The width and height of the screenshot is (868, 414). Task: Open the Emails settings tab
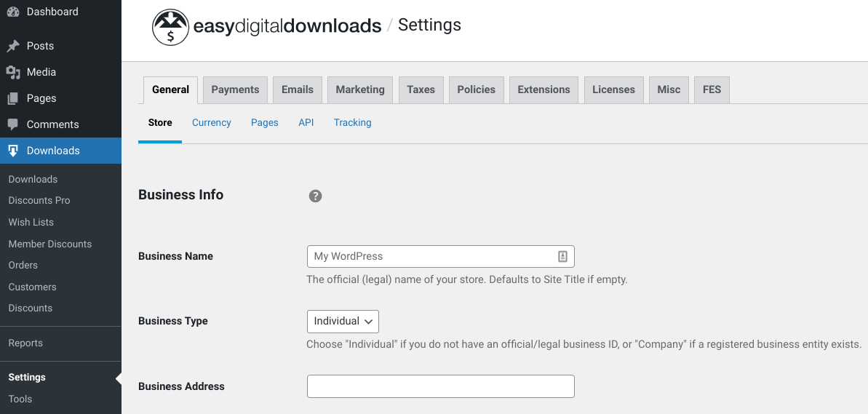[x=298, y=89]
